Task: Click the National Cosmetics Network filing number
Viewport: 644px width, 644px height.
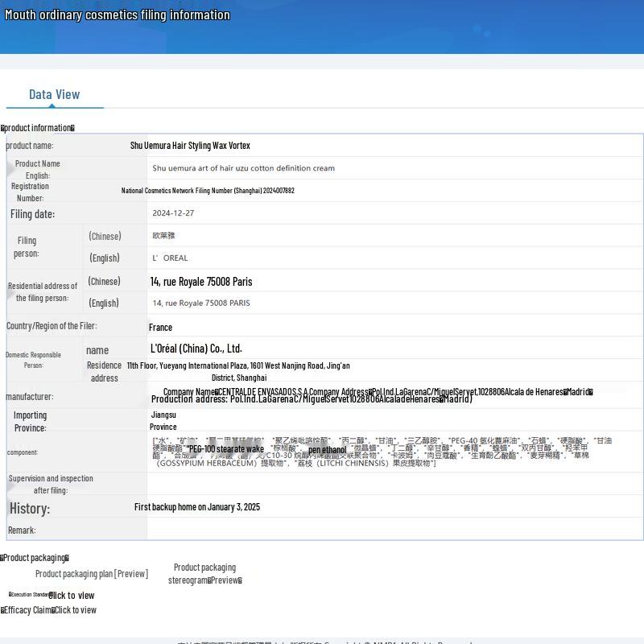Action: (208, 191)
